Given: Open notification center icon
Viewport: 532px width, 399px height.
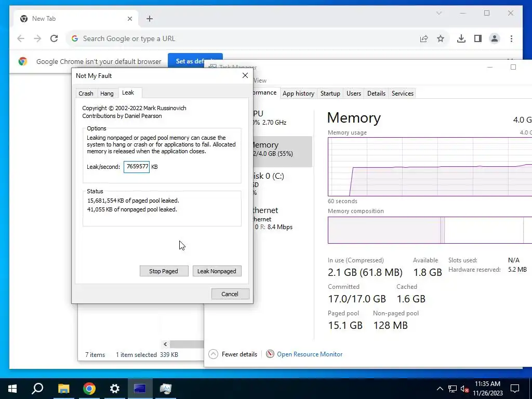Looking at the screenshot, I should (x=515, y=389).
